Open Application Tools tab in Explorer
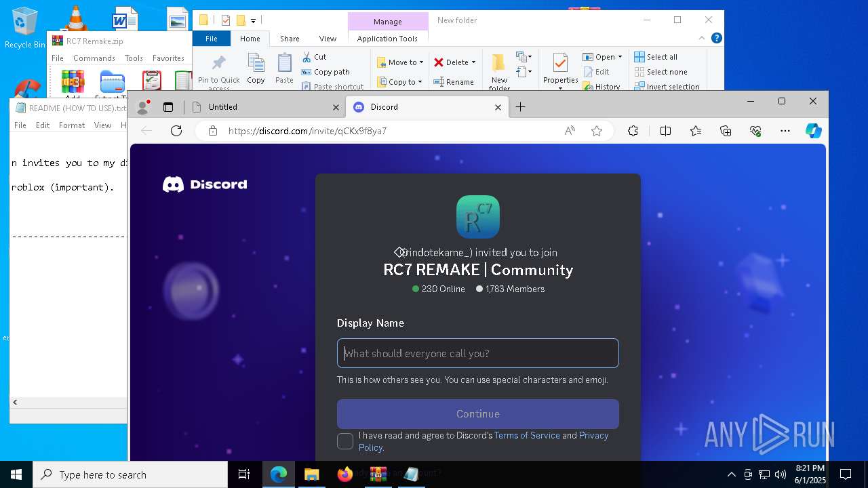This screenshot has width=868, height=488. point(387,39)
